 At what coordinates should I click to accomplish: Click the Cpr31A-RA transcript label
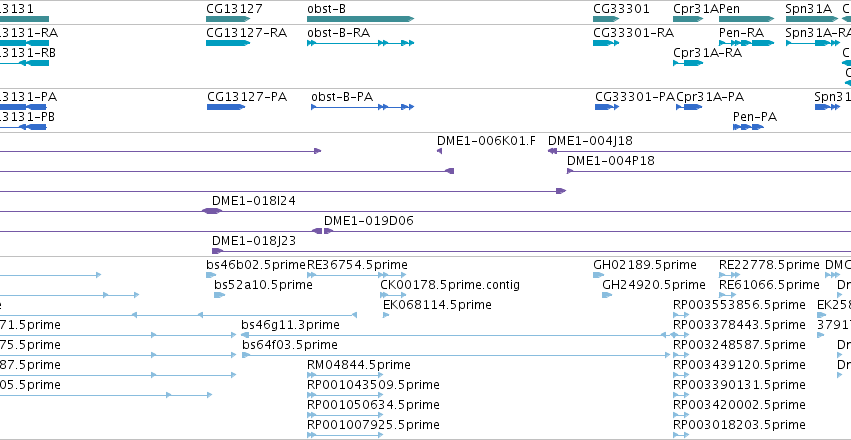(x=707, y=53)
